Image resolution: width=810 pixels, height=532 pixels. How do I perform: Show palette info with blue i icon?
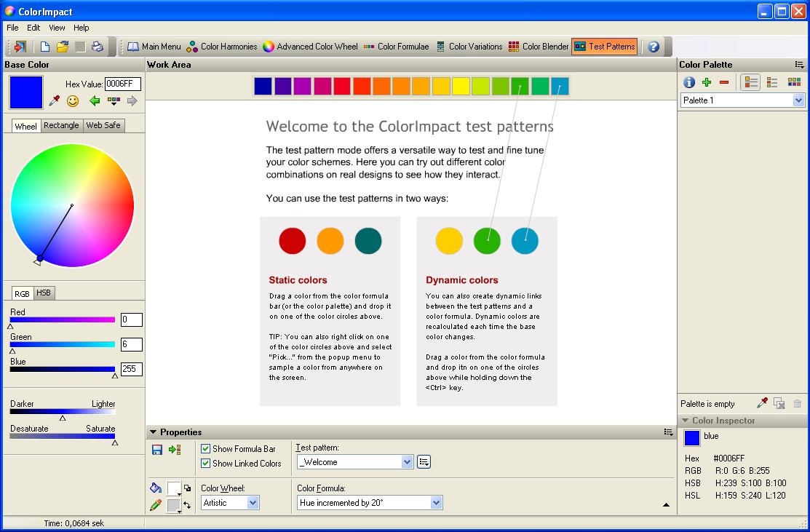688,82
